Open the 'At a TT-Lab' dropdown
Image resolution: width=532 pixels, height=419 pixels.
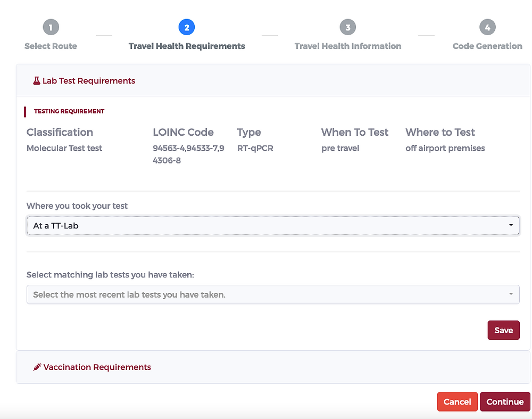tap(273, 226)
